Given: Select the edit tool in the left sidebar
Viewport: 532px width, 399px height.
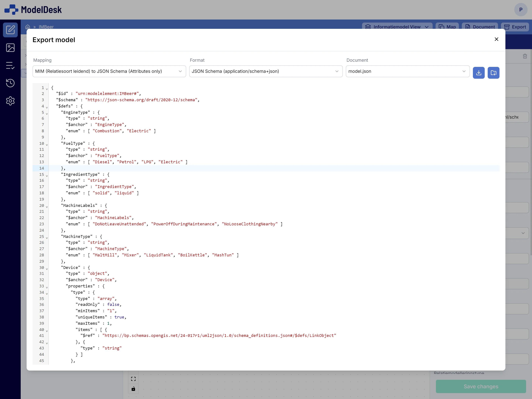Looking at the screenshot, I should [x=10, y=30].
